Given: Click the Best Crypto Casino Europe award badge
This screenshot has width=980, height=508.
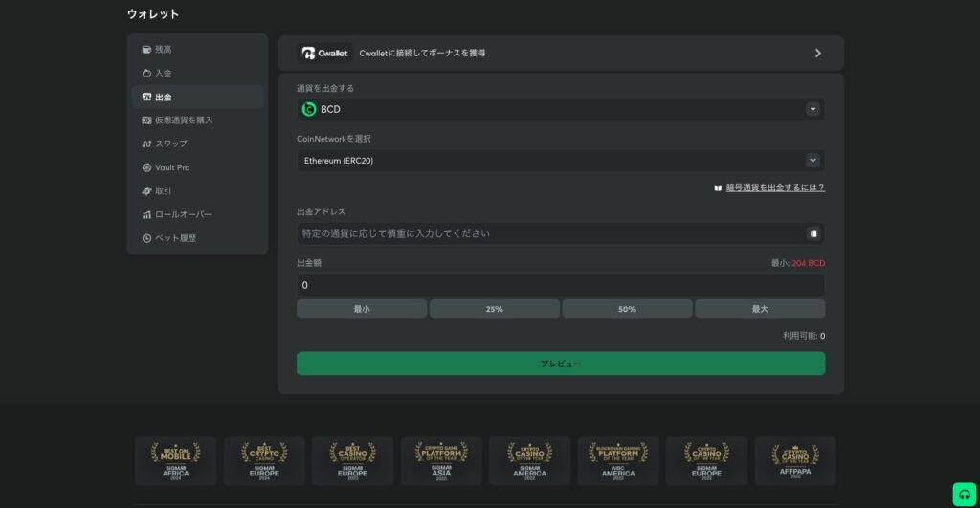Looking at the screenshot, I should (264, 461).
